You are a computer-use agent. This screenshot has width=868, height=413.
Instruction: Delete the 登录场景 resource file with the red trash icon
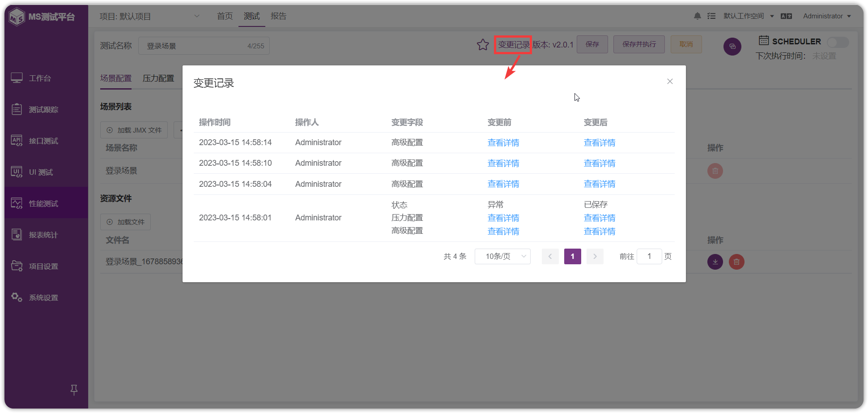tap(736, 262)
